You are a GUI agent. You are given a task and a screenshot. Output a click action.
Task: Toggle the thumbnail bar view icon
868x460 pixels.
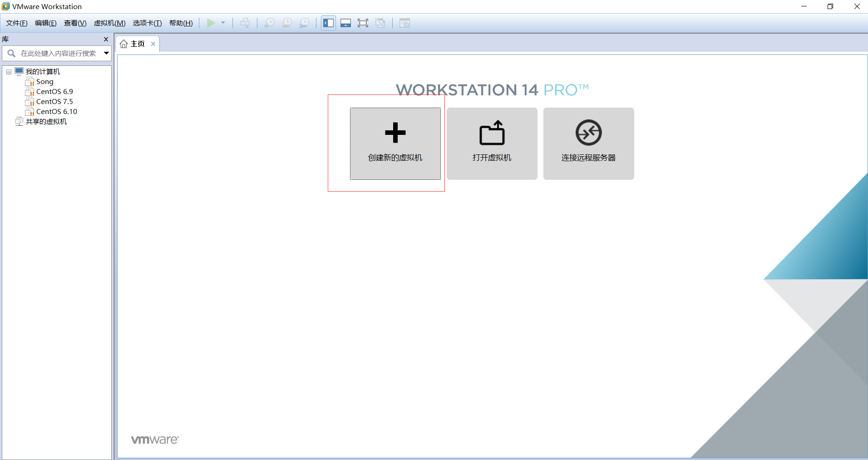click(x=345, y=23)
